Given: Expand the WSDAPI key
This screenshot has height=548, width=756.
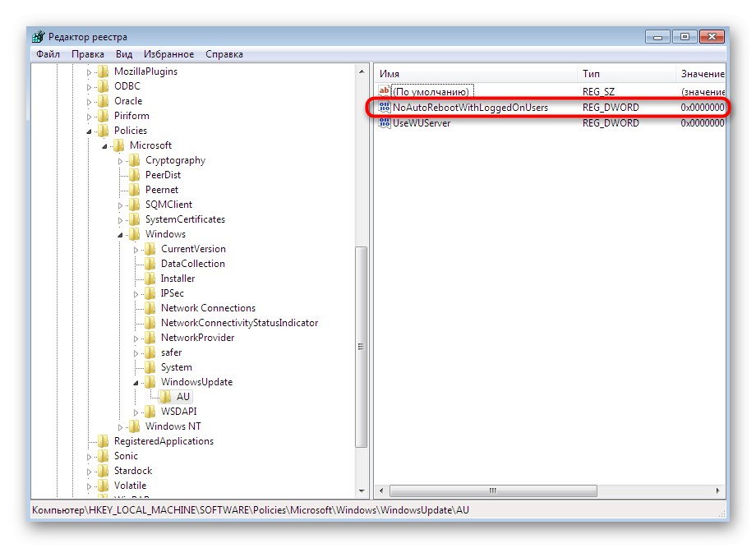Looking at the screenshot, I should coord(136,412).
